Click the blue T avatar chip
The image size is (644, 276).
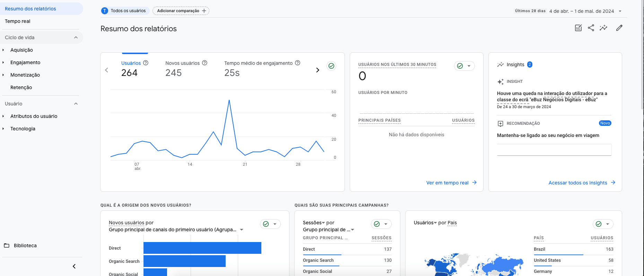tap(105, 11)
